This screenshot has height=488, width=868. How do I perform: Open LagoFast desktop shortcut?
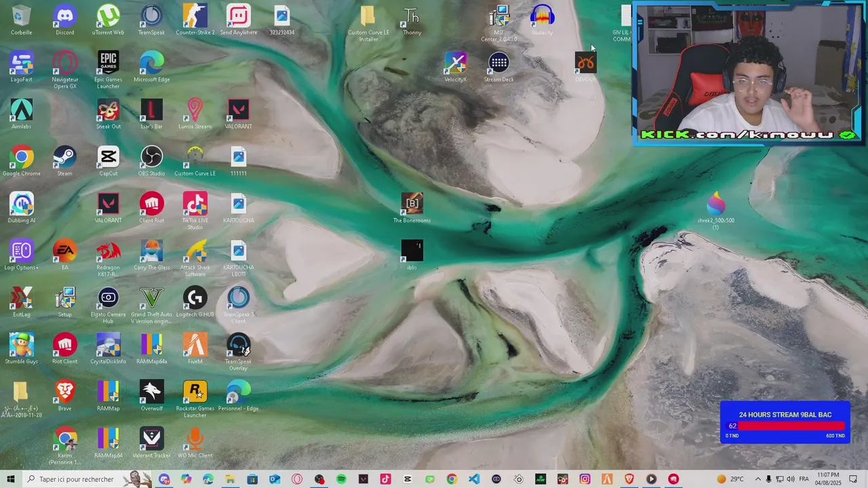21,67
